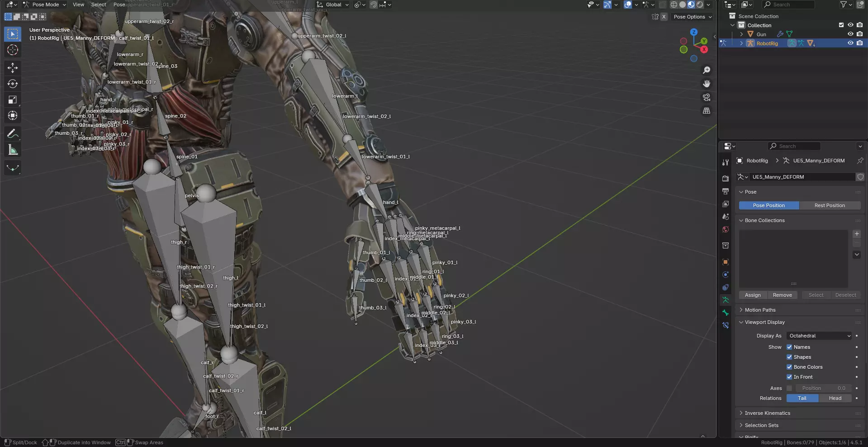Choose the Transform tool
Viewport: 868px width, 447px height.
click(x=13, y=115)
